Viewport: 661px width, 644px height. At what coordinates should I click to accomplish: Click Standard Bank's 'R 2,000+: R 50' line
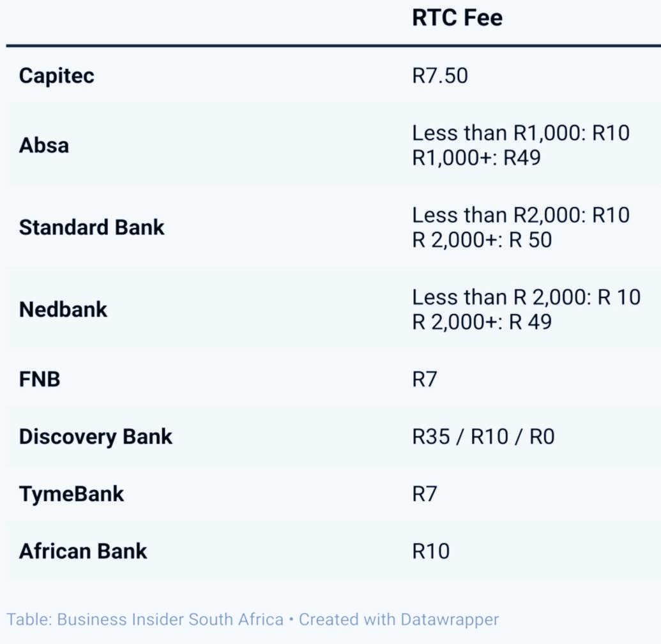[482, 240]
